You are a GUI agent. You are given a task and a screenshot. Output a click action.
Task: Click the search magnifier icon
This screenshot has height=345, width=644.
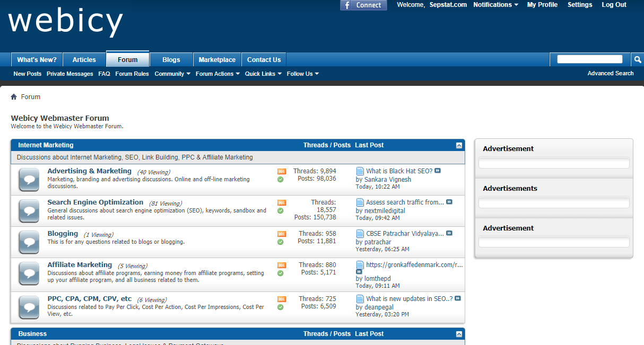[638, 59]
